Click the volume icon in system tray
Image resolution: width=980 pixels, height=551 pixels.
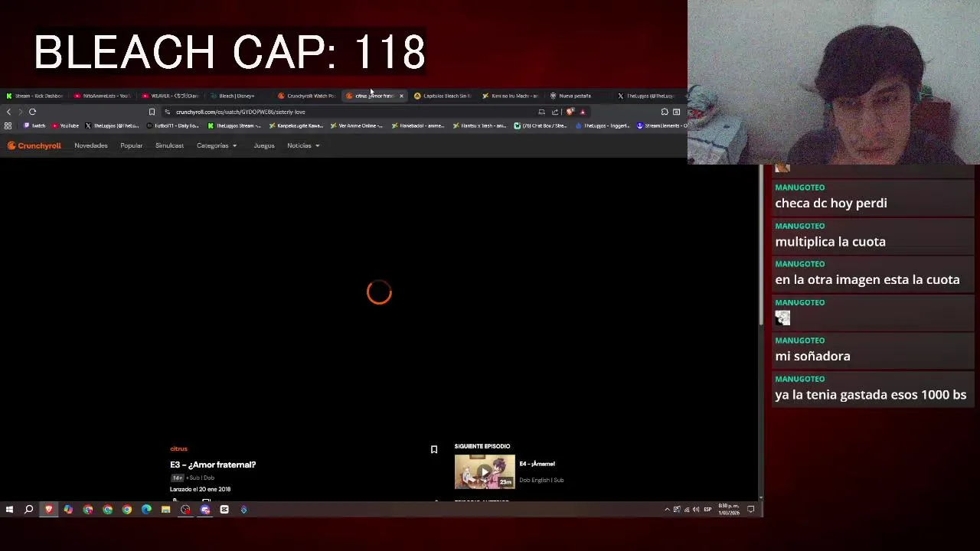click(696, 510)
